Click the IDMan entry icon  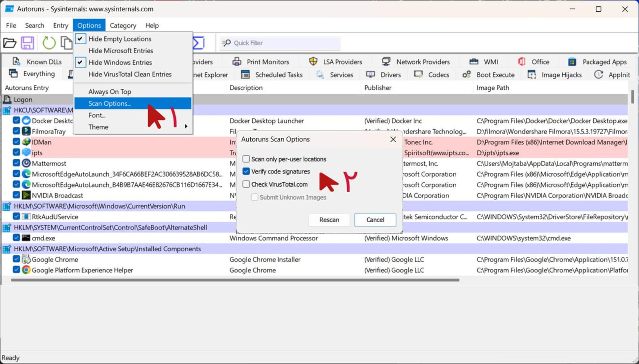[26, 142]
